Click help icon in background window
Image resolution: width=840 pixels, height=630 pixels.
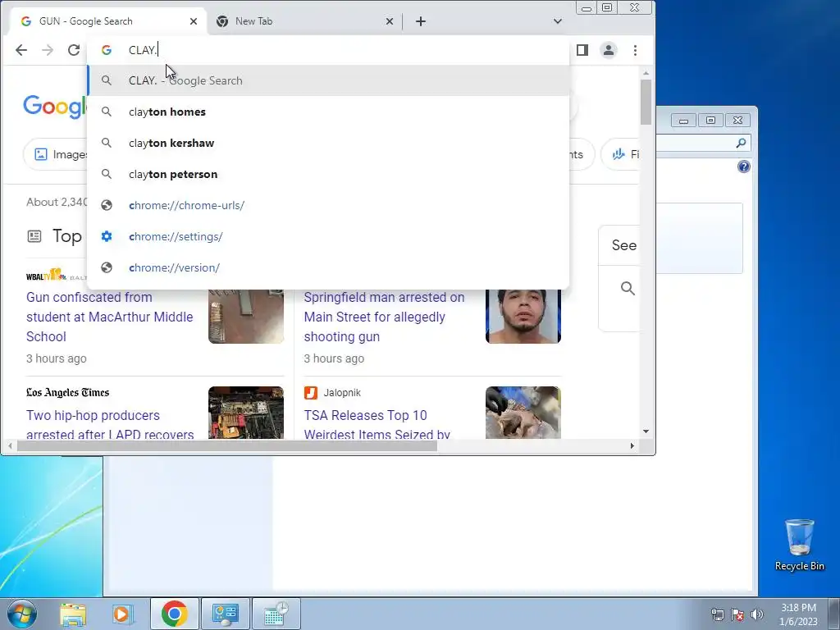pos(743,167)
